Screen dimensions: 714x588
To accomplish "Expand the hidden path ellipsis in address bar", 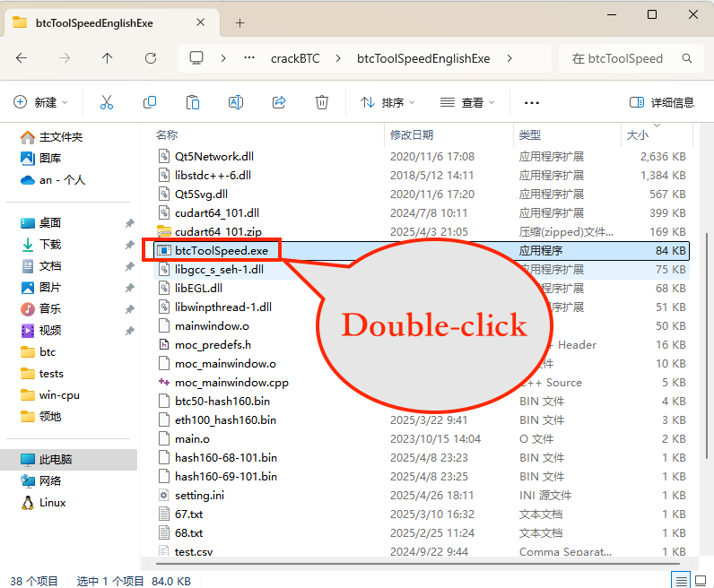I will click(x=249, y=57).
